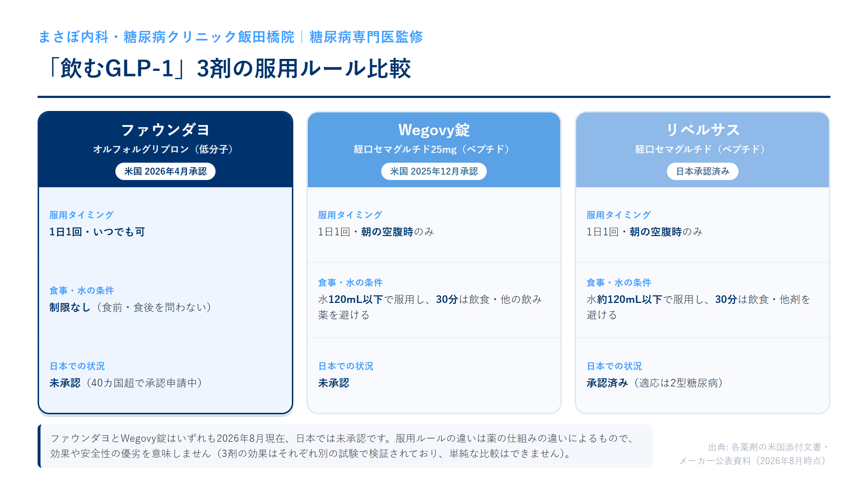
Task: Click the clinic name header 'まさぼ内科・糖尿病クリニック飯田橋院'
Action: click(x=166, y=37)
